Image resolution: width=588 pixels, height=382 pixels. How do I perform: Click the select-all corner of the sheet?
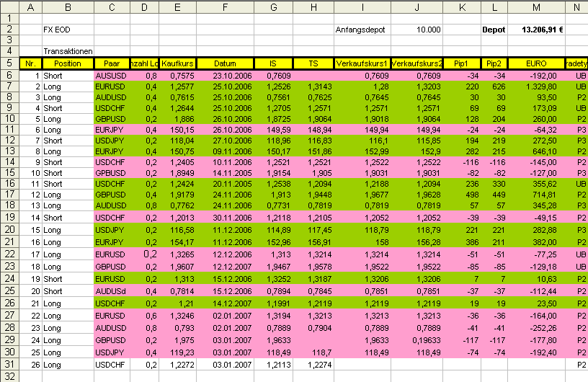[x=9, y=7]
